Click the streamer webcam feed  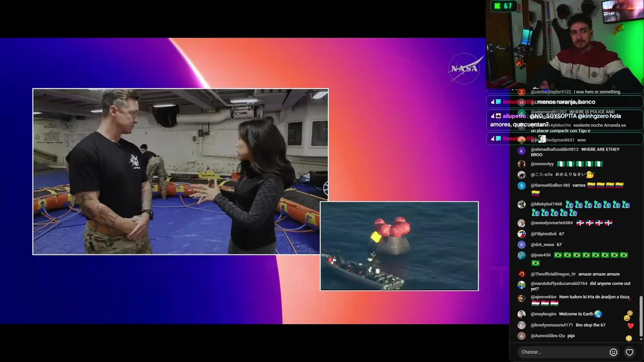click(565, 44)
